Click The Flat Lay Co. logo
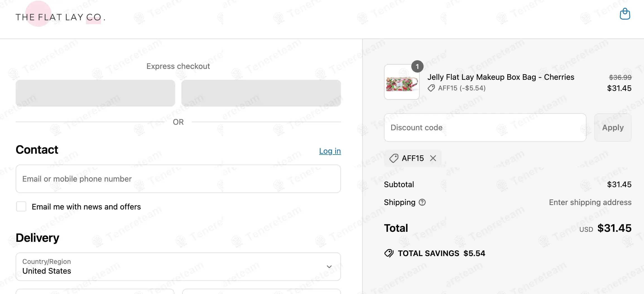Image resolution: width=644 pixels, height=294 pixels. tap(60, 17)
